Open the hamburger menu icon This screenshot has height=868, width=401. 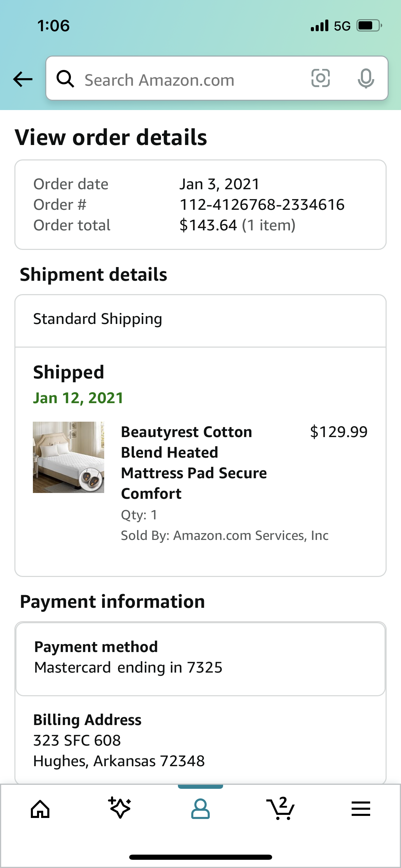tap(361, 809)
